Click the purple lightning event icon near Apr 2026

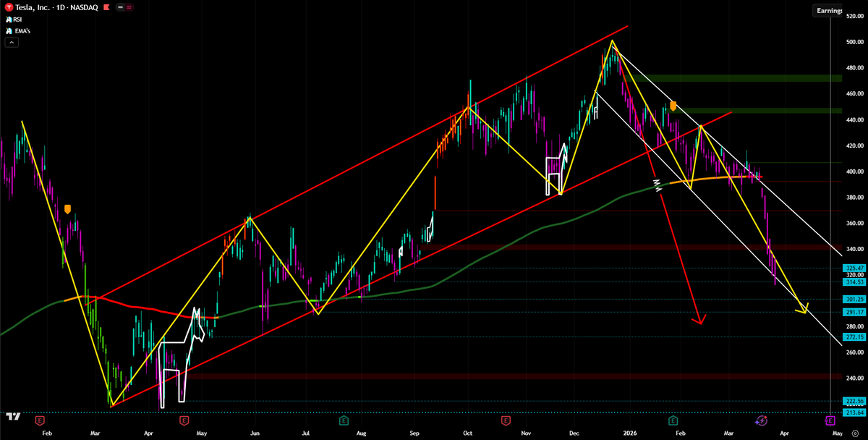(x=761, y=420)
